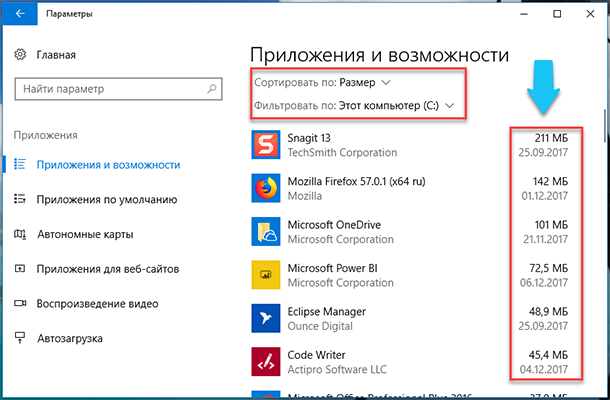Click the 04.12.2017 install date
This screenshot has height=400, width=610.
point(544,369)
